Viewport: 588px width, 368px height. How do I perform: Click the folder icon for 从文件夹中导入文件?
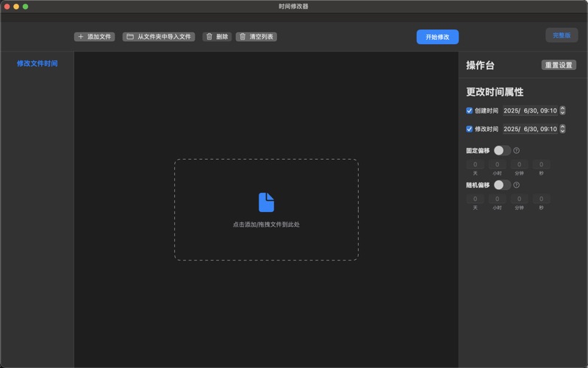click(130, 37)
